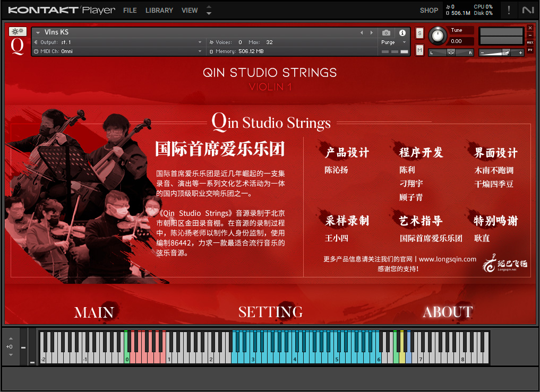Switch to the MAIN tab
The width and height of the screenshot is (540, 392).
(94, 312)
